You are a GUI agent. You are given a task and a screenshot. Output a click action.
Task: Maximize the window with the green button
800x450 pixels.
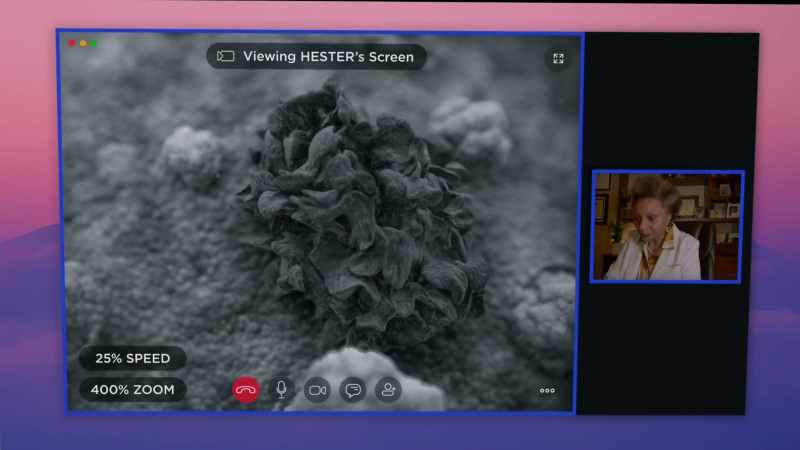(93, 43)
